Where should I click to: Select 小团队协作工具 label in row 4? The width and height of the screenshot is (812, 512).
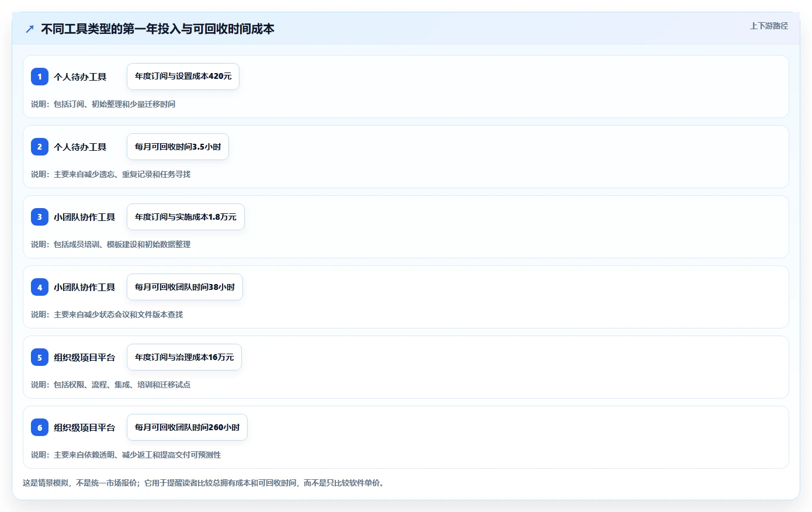click(84, 287)
